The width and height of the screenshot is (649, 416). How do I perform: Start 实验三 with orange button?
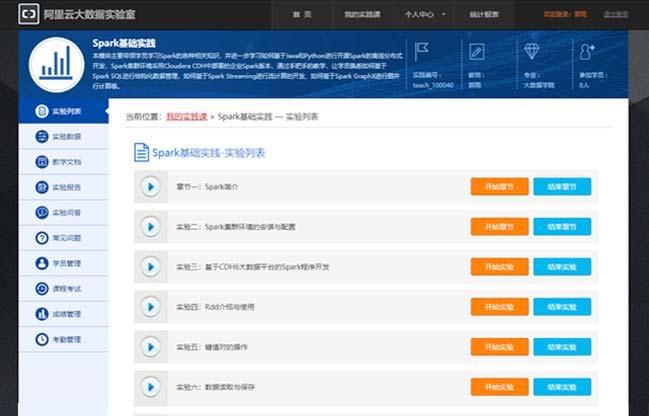[x=500, y=267]
